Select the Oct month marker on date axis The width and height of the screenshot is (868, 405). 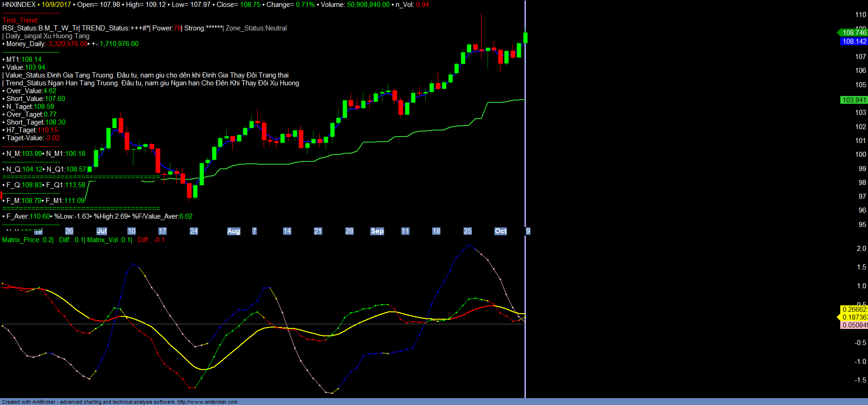tap(500, 231)
